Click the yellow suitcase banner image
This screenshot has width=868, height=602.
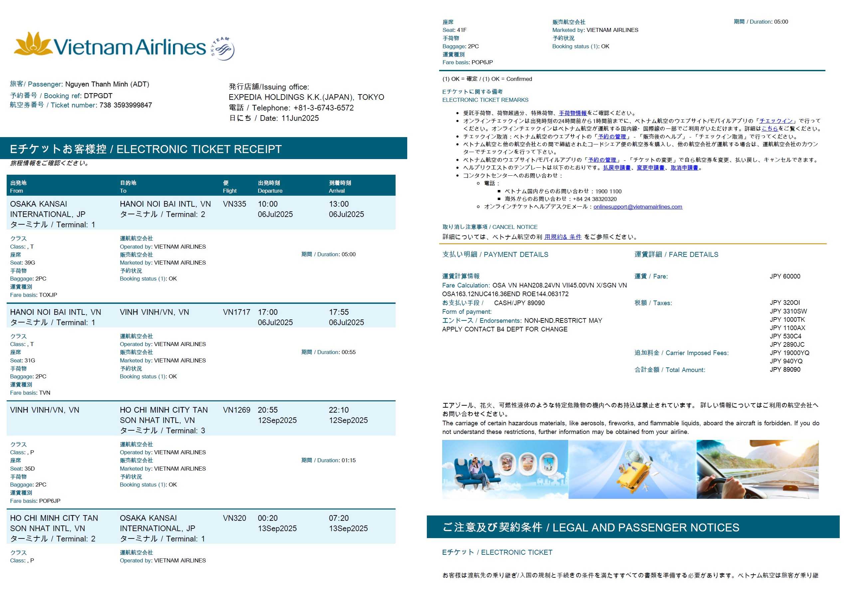[x=632, y=469]
